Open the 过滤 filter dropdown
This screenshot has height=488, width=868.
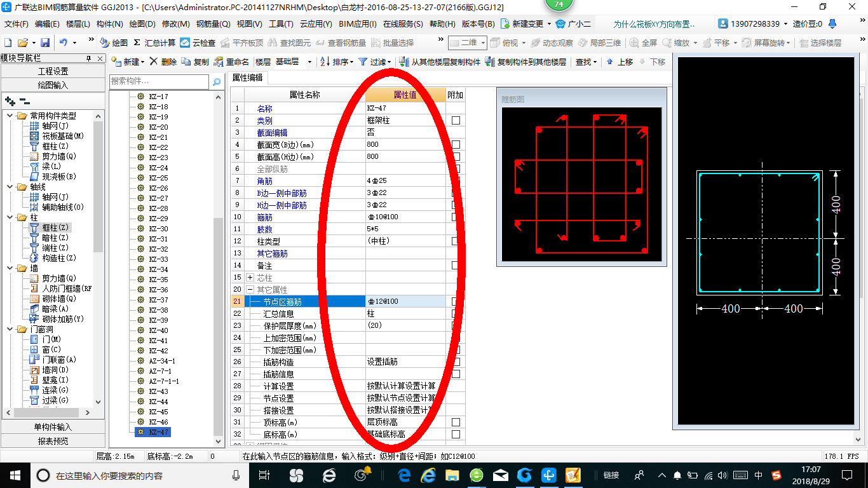click(x=390, y=62)
